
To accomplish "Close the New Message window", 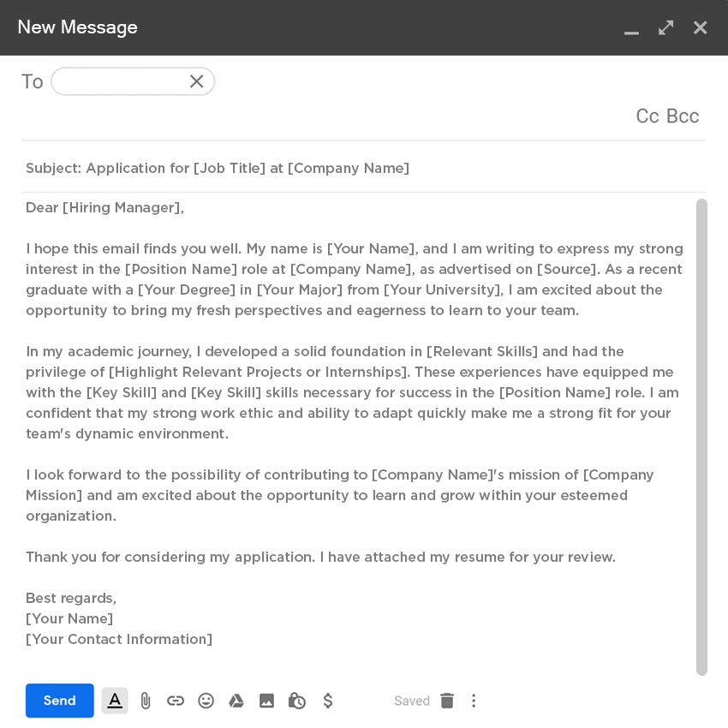I will pos(701,27).
